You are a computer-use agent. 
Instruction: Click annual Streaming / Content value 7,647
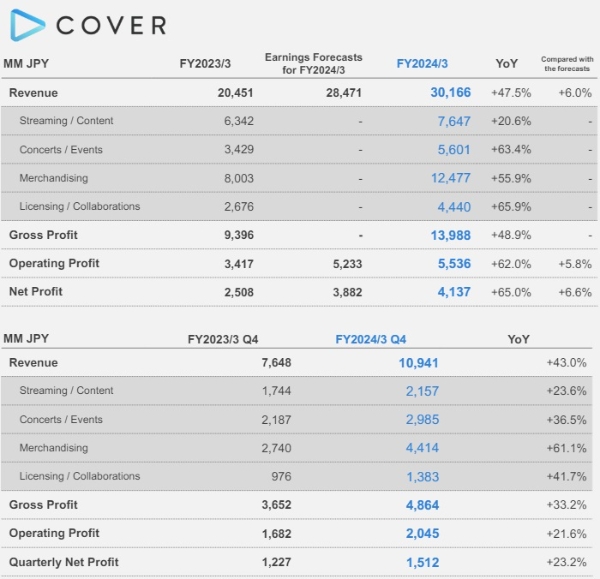tap(454, 121)
